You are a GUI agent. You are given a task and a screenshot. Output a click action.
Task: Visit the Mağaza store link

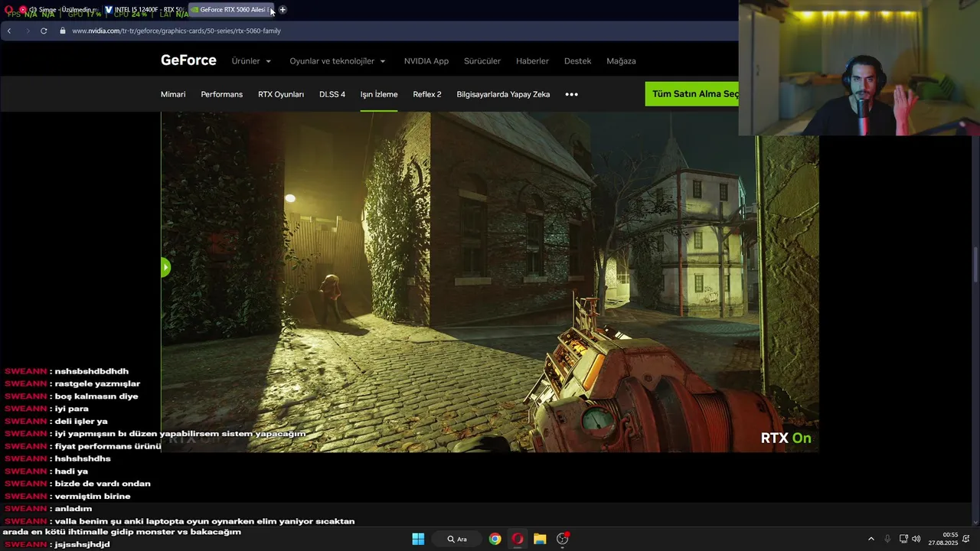[x=621, y=61]
